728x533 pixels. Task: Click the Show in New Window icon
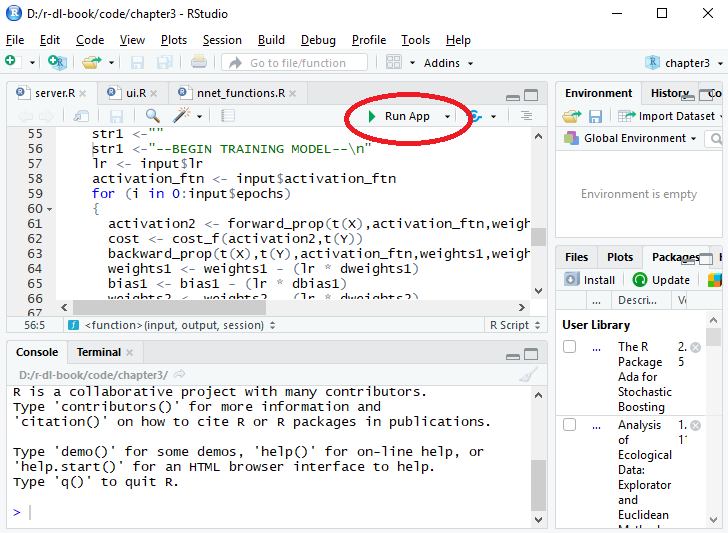(82, 116)
